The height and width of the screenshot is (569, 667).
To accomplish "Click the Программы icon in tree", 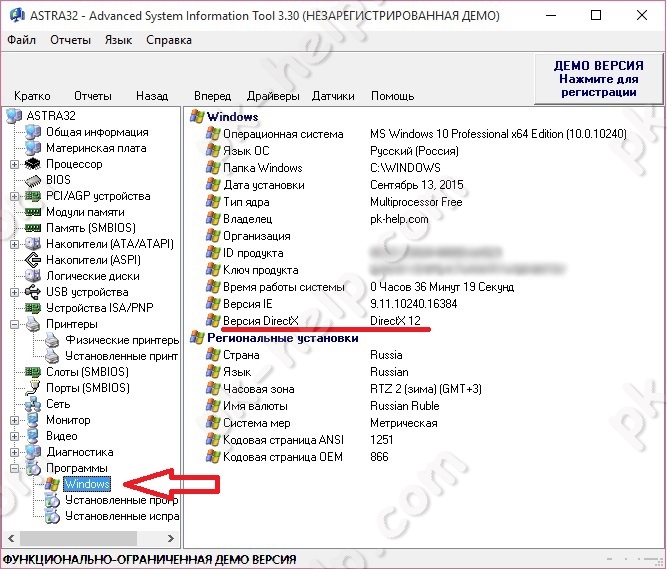I will click(33, 468).
